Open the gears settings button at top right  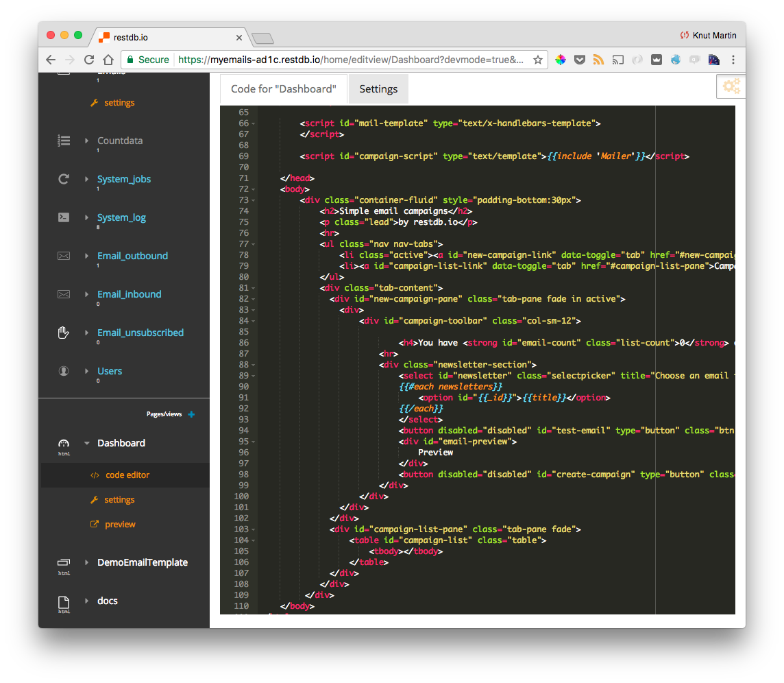coord(731,86)
